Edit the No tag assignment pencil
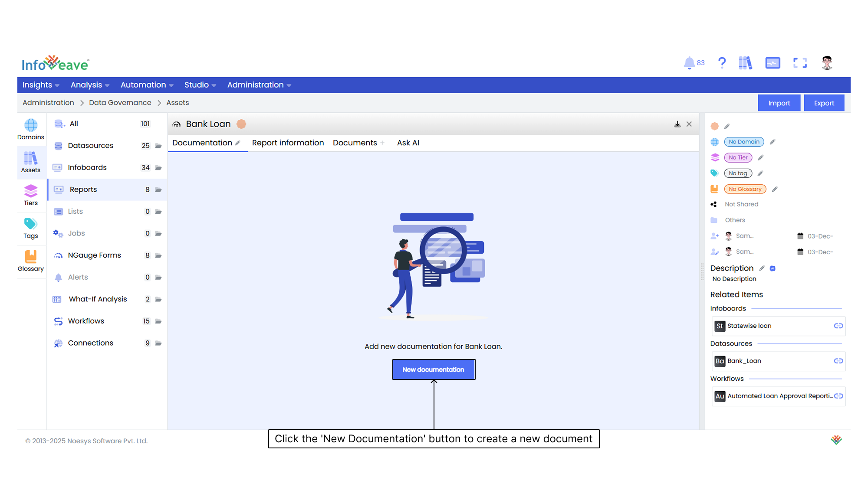 tap(760, 173)
